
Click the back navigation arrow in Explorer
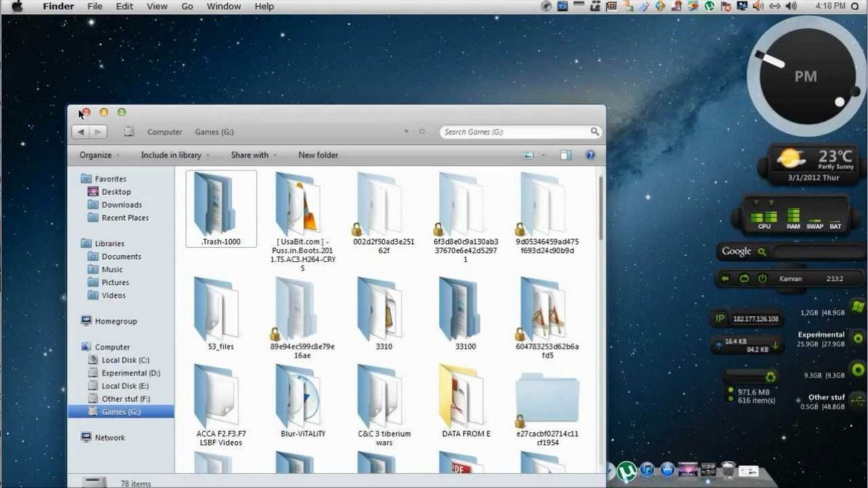tap(80, 132)
